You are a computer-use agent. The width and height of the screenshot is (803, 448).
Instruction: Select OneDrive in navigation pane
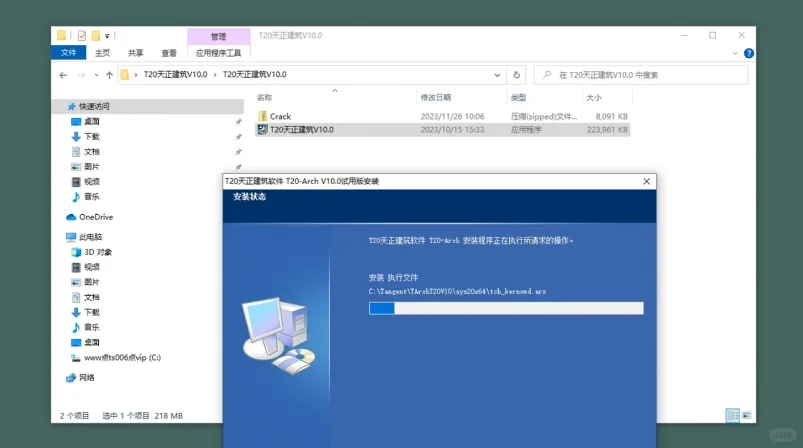pyautogui.click(x=96, y=217)
